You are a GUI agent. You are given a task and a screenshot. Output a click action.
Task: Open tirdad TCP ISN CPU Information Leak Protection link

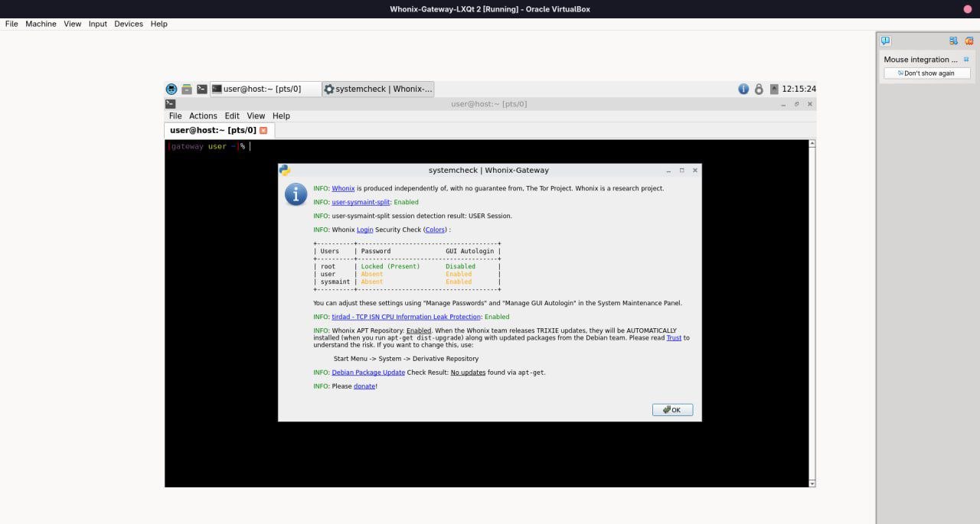[406, 317]
